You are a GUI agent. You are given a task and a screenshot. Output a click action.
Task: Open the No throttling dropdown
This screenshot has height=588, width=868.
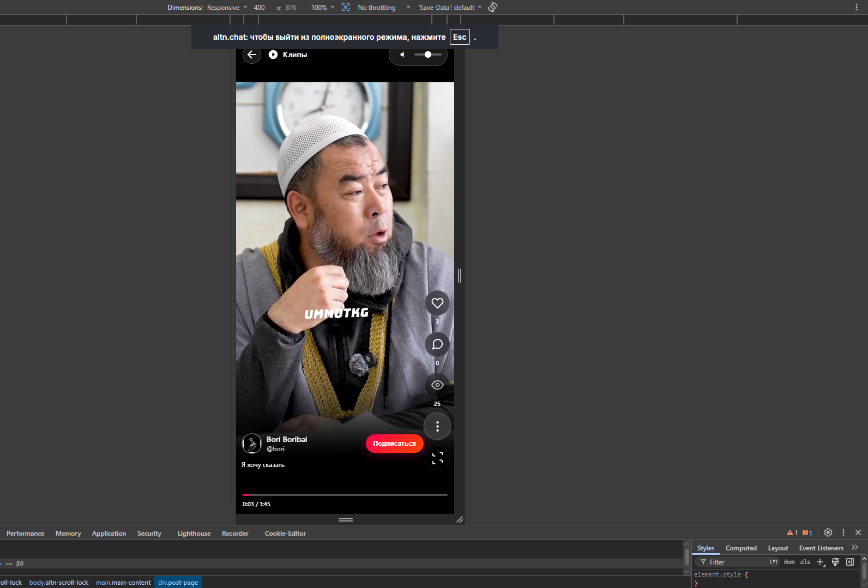pos(384,8)
